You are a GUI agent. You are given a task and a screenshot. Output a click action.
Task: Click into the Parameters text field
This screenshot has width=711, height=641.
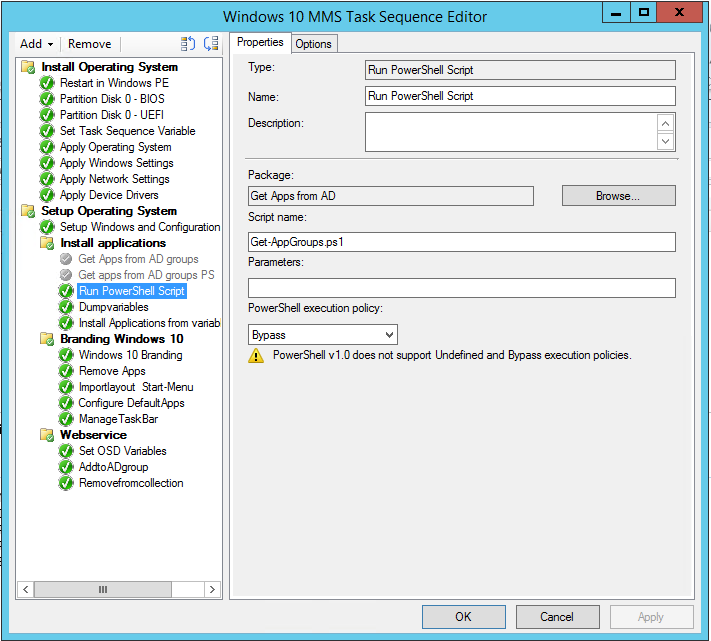[x=461, y=288]
